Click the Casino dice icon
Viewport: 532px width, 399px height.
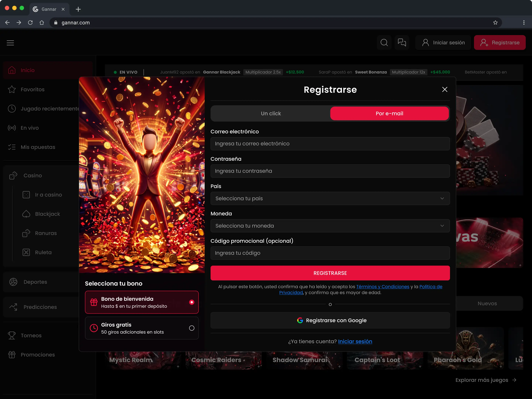(x=13, y=175)
